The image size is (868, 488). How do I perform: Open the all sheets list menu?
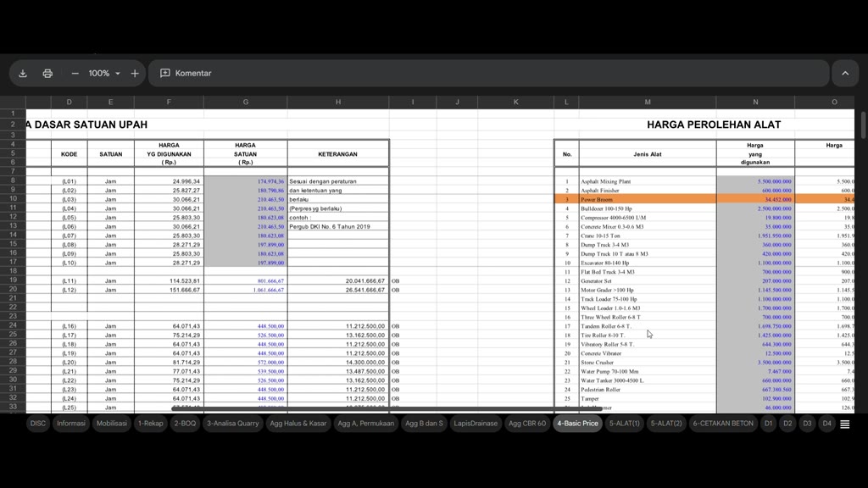pos(845,424)
